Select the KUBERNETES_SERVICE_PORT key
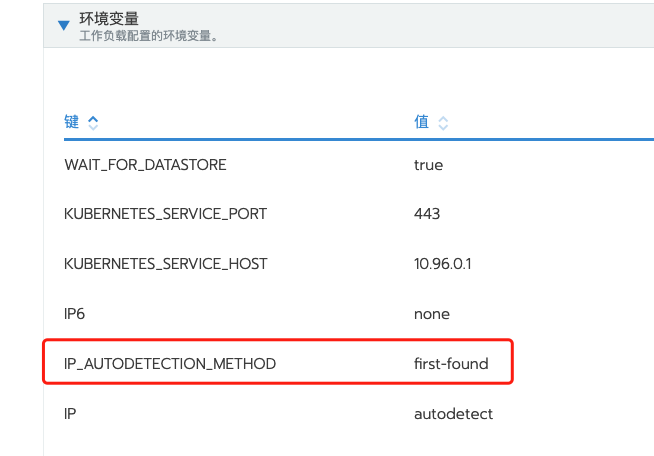This screenshot has height=456, width=654. pyautogui.click(x=165, y=214)
